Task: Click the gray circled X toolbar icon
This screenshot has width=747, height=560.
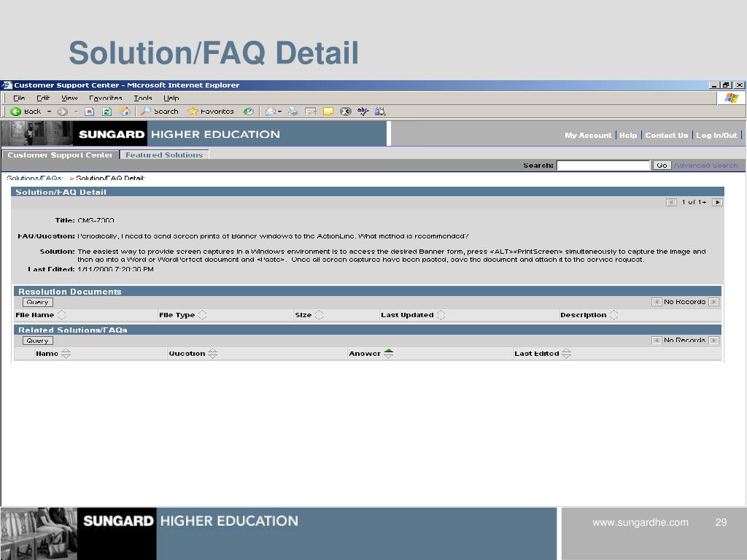Action: [x=345, y=112]
